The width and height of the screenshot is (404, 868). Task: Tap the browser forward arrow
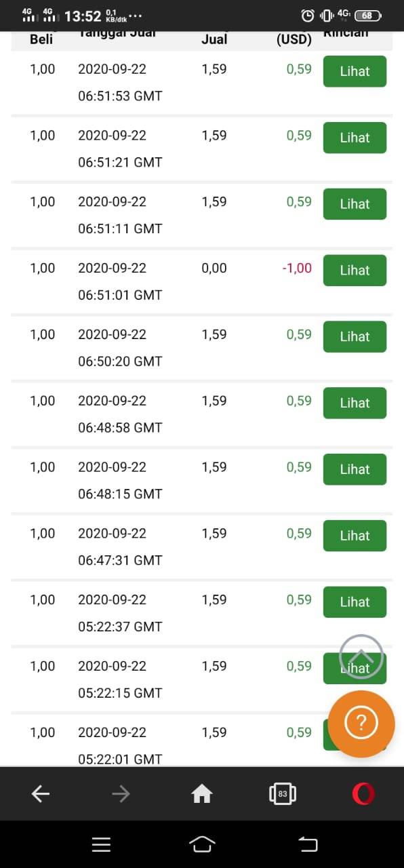121,793
